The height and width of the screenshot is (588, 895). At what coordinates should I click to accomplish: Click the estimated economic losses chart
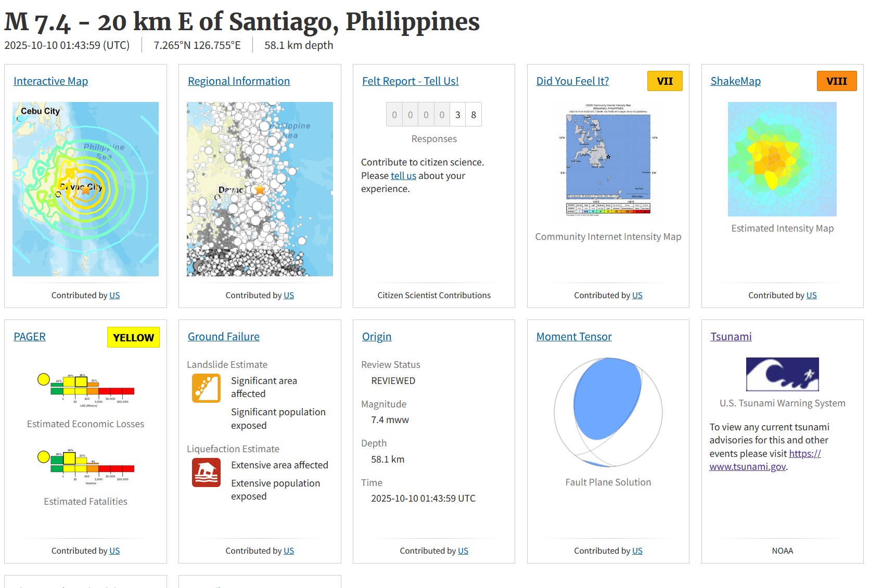(86, 389)
